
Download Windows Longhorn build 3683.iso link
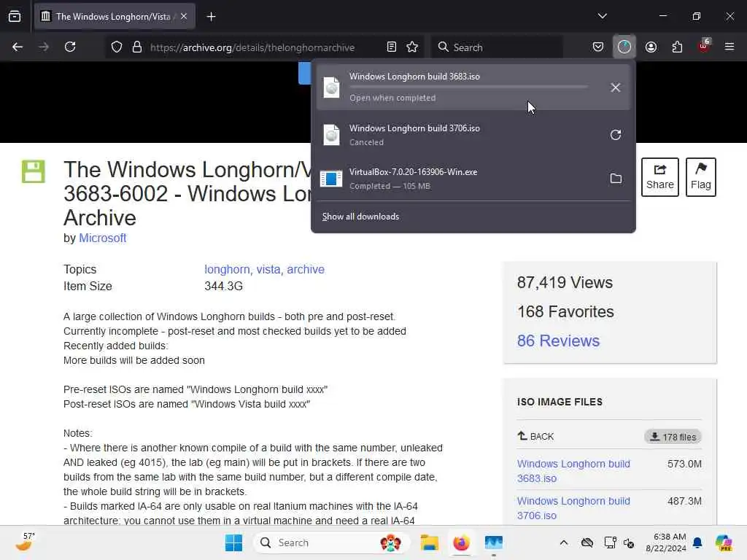pyautogui.click(x=573, y=471)
